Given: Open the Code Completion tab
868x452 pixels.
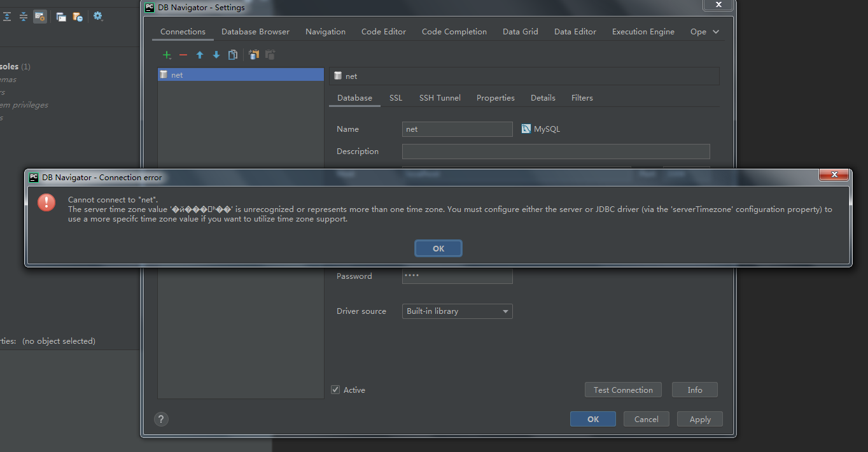Looking at the screenshot, I should click(x=454, y=31).
